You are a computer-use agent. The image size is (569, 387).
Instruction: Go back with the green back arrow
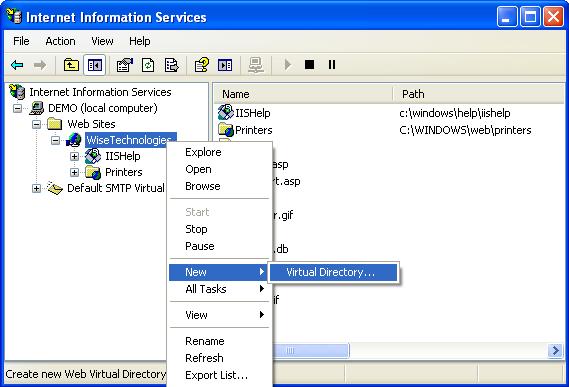pos(17,65)
